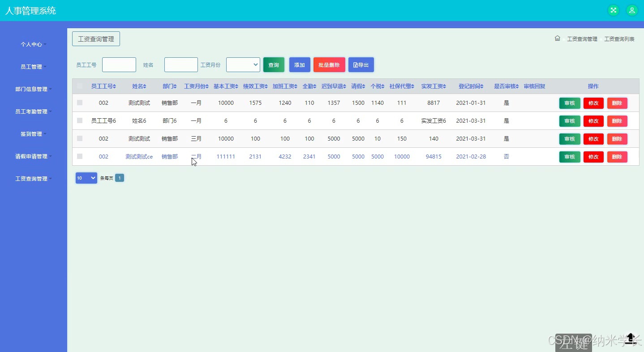The width and height of the screenshot is (644, 352).
Task: Sort by 个税 column header
Action: 378,86
